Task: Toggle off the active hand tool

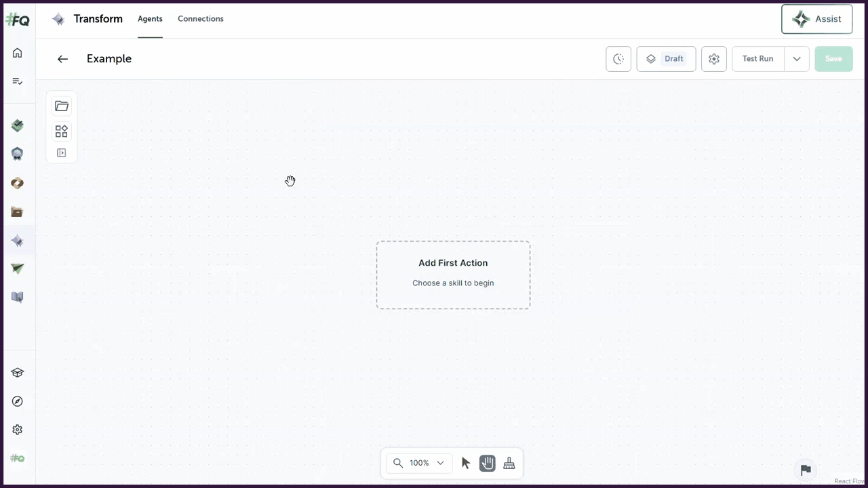Action: pyautogui.click(x=488, y=463)
